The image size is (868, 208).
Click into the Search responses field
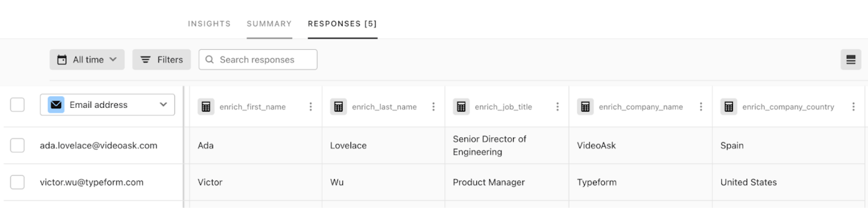click(258, 60)
